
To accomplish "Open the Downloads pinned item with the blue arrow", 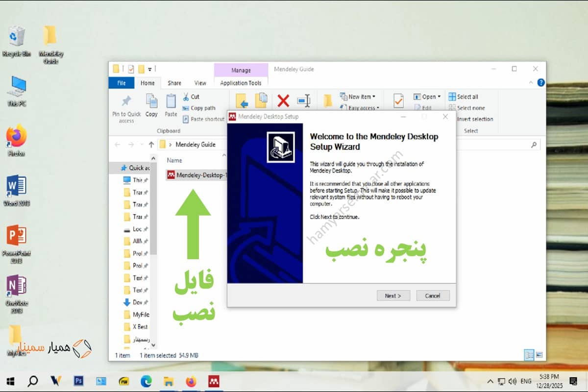I will [x=135, y=302].
